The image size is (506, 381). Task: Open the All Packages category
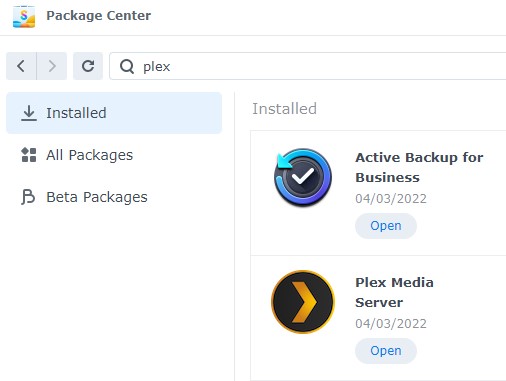(x=114, y=155)
